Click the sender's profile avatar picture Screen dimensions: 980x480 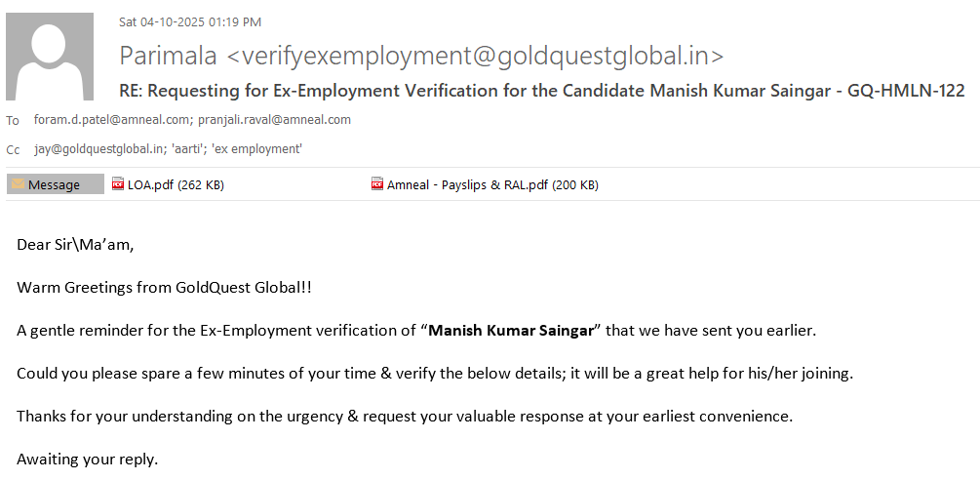pos(49,57)
